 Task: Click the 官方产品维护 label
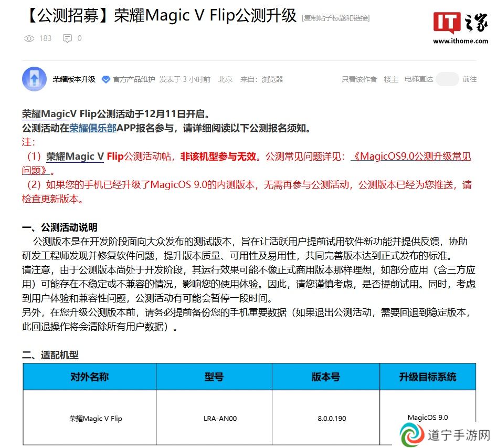click(x=134, y=79)
